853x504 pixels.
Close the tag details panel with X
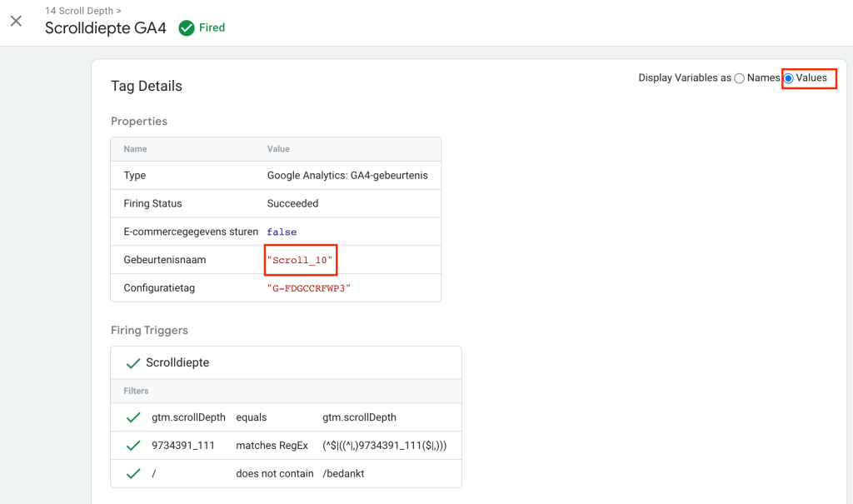16,21
